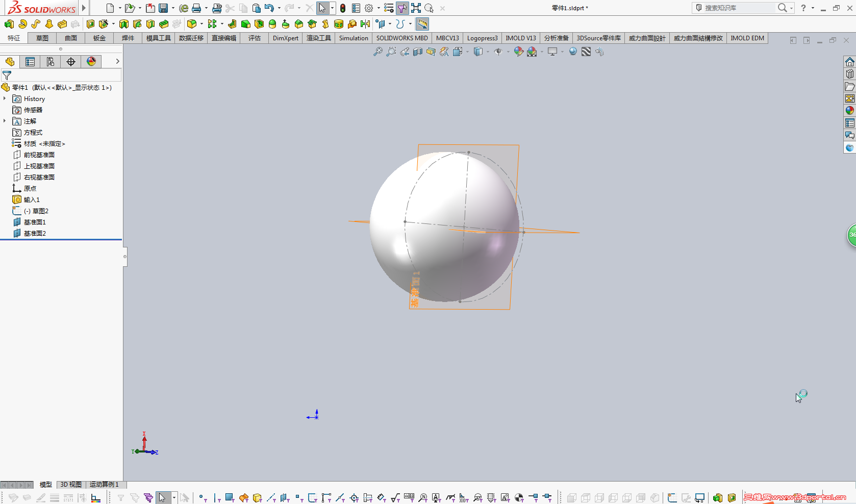Screen dimensions: 856x504
Task: Click the Revolved Boss/Base feature icon
Action: tap(22, 24)
